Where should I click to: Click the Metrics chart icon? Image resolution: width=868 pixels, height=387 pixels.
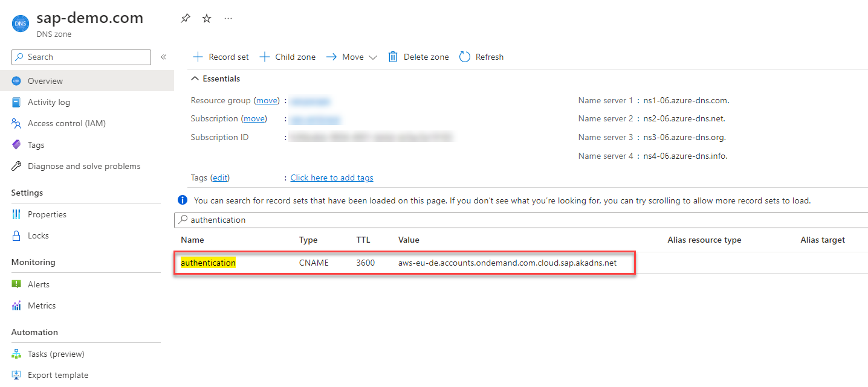16,305
